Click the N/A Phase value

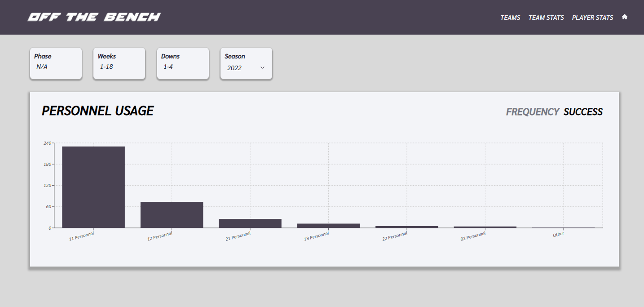click(x=42, y=67)
